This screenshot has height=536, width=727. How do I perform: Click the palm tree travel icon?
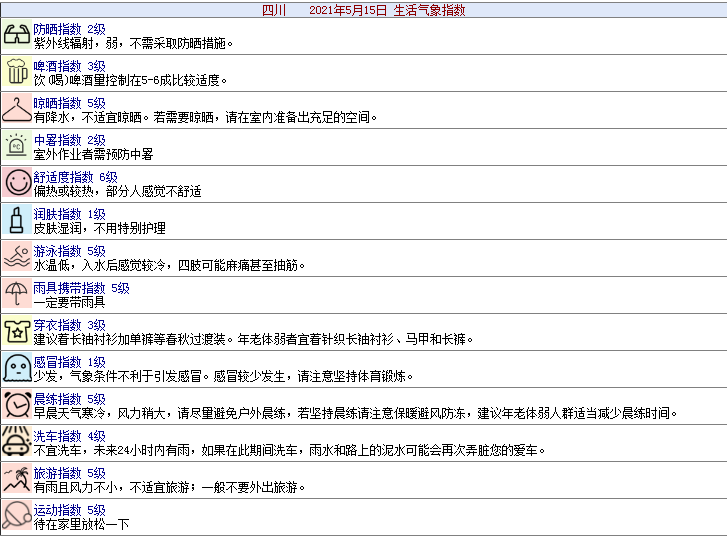(x=16, y=479)
